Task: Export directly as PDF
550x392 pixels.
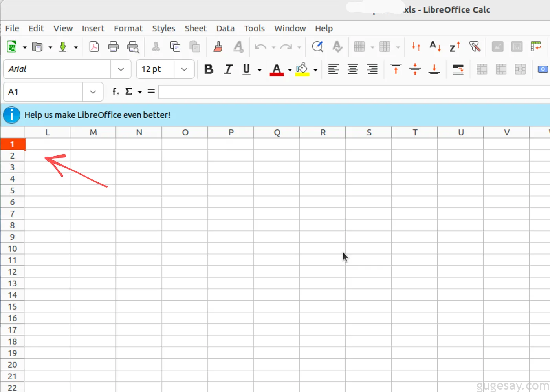Action: 94,47
